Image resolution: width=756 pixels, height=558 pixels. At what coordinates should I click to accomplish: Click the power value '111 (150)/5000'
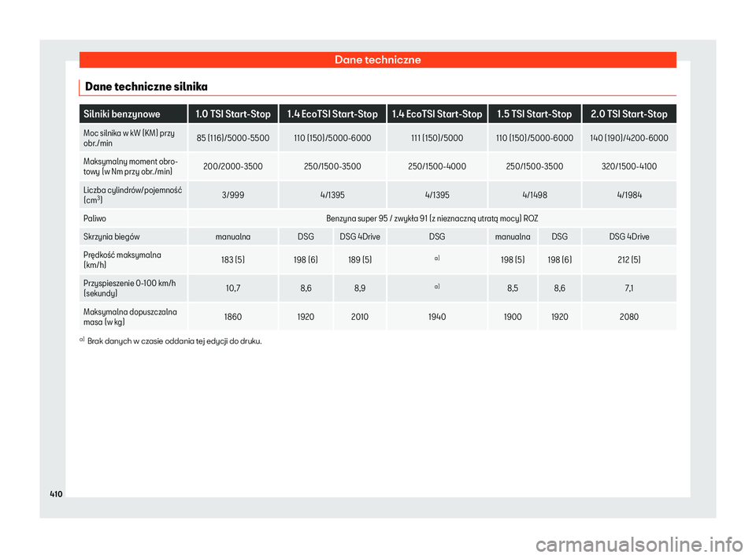(437, 138)
